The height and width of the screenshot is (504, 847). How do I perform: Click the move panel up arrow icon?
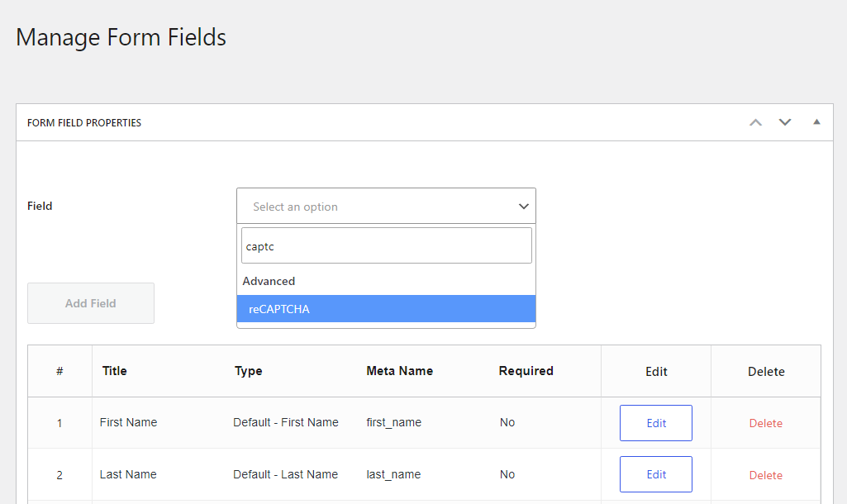point(755,122)
